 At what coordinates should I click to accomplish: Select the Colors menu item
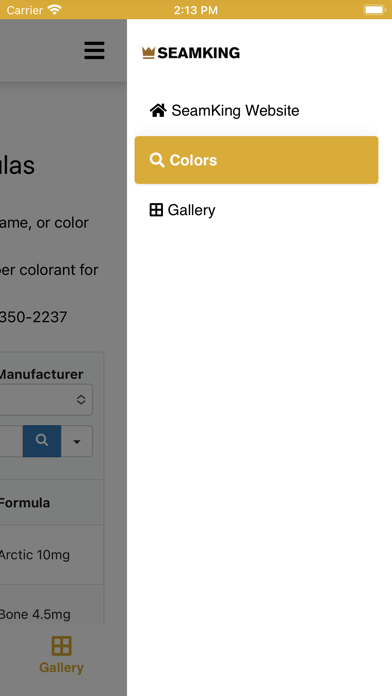click(257, 160)
